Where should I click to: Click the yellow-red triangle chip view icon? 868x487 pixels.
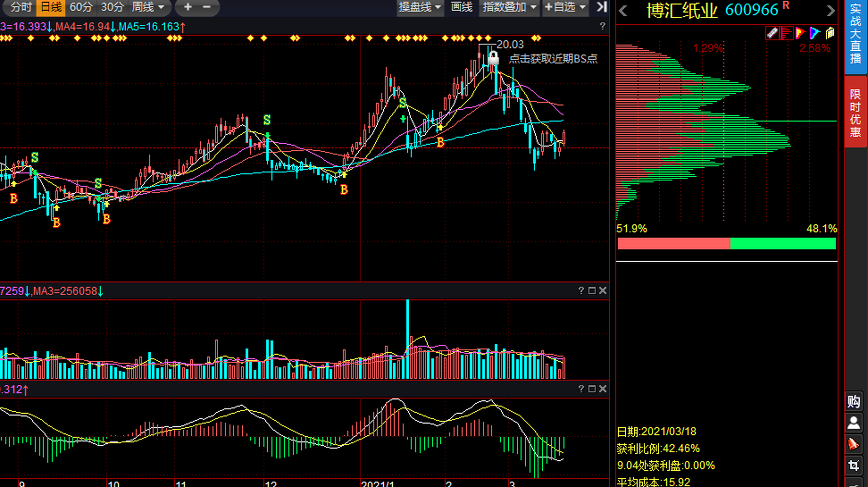800,33
